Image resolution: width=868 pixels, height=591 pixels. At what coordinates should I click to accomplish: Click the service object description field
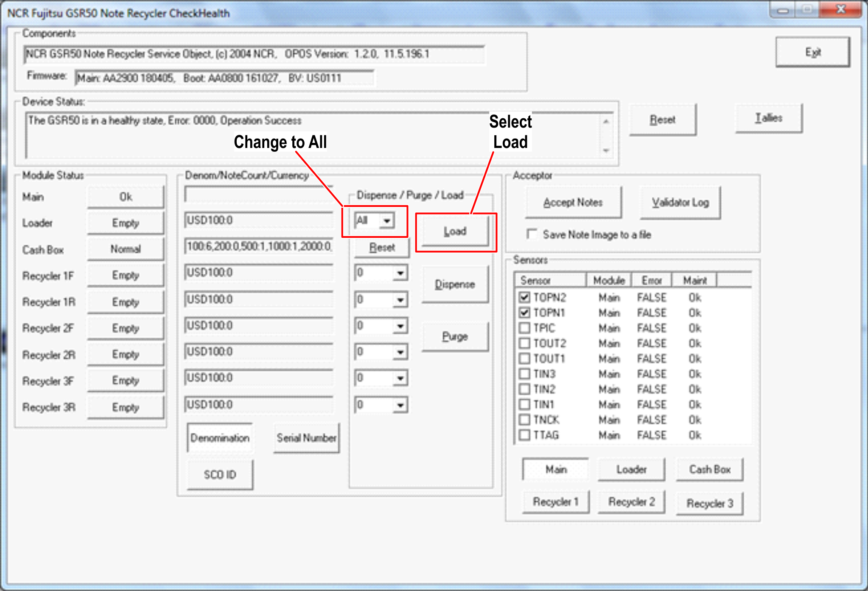point(254,54)
